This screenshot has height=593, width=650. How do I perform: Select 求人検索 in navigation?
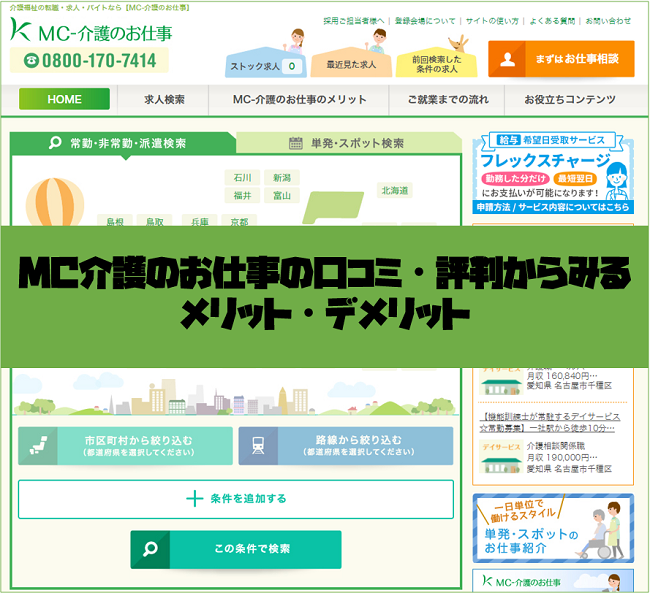[164, 100]
